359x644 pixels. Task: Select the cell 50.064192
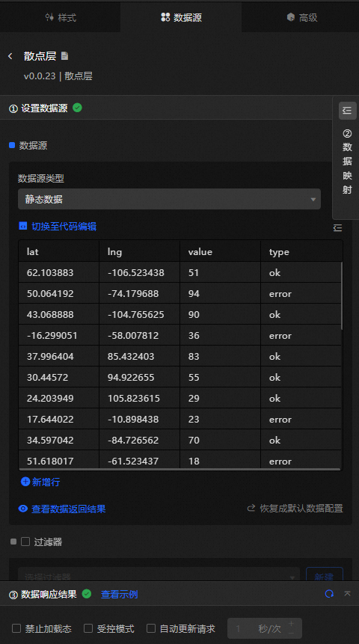[59, 293]
